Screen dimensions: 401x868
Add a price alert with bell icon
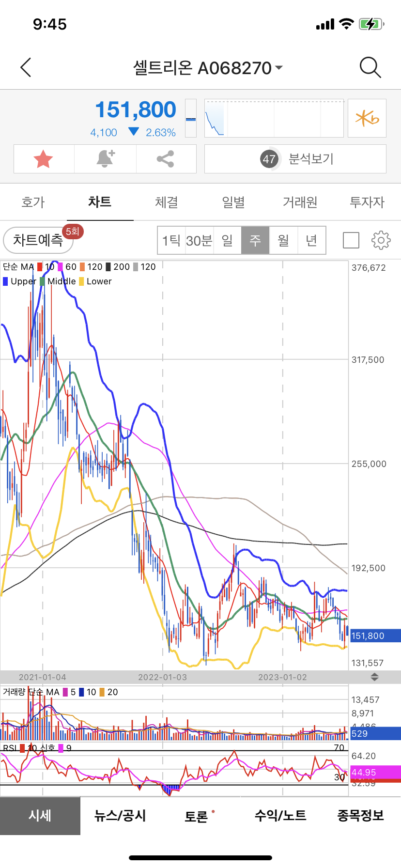coord(105,159)
